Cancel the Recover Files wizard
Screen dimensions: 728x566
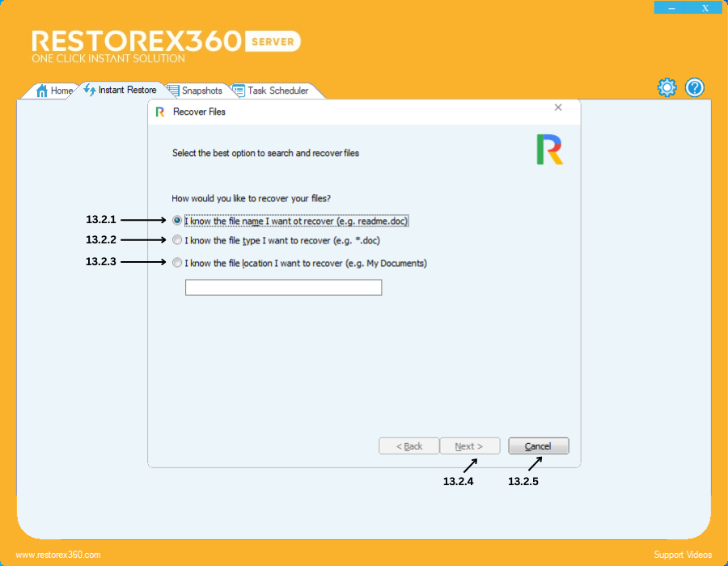click(538, 446)
